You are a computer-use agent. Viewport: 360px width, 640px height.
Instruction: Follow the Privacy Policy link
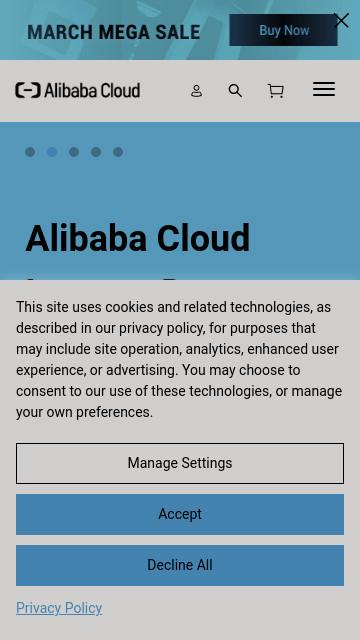[59, 608]
